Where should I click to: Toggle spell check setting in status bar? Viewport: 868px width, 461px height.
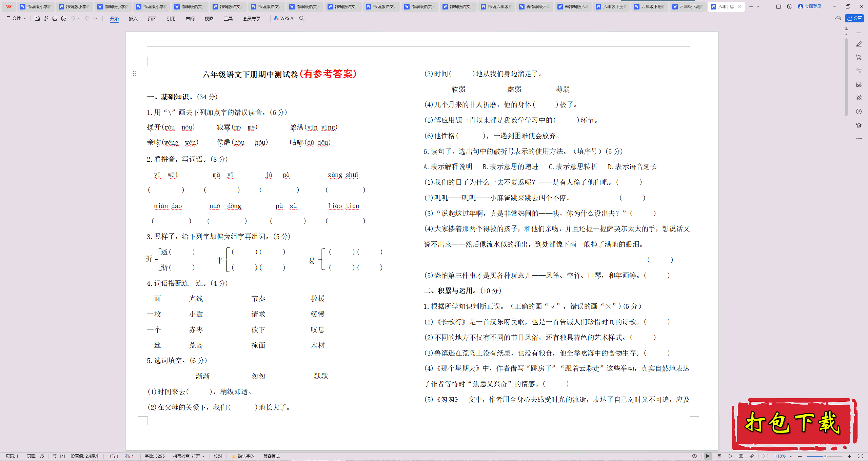[x=189, y=456]
